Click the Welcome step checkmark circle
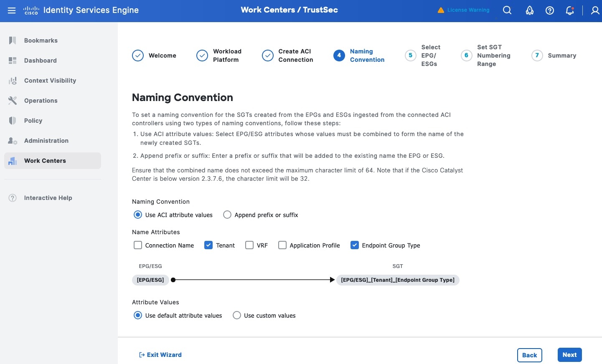Screen dimensions: 602x364 pos(138,56)
